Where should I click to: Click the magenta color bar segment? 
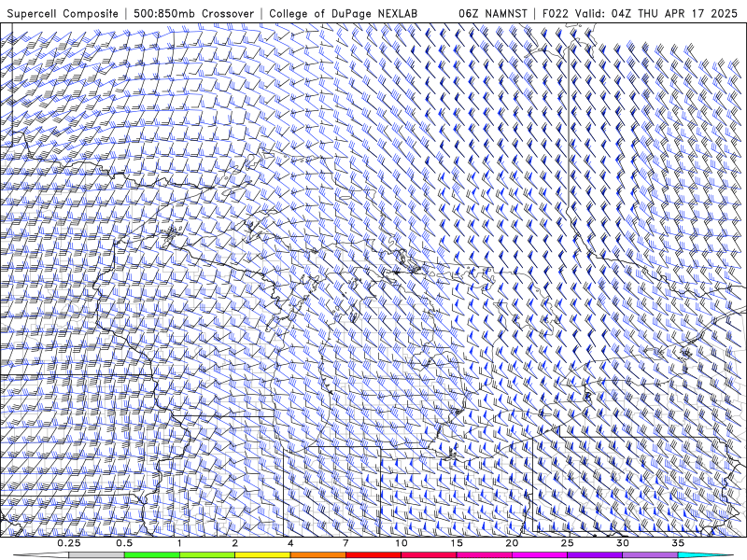coord(540,555)
